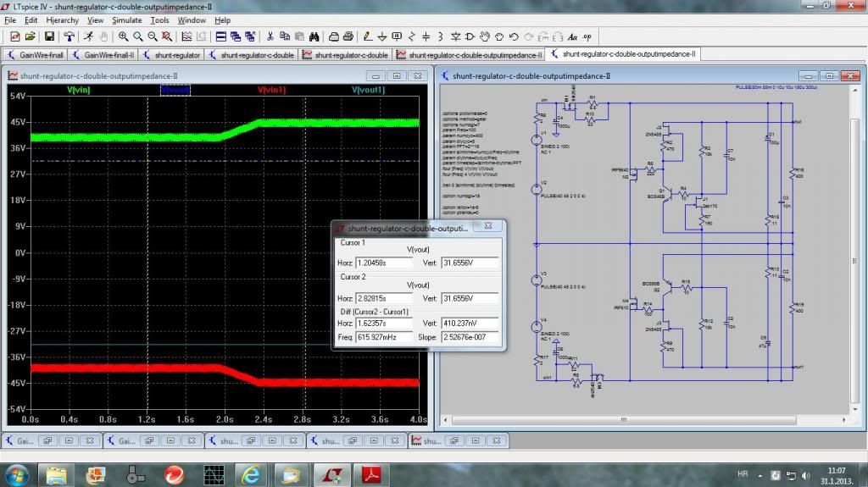Click the Slope field 2.52676e-007
The image size is (868, 487).
470,337
